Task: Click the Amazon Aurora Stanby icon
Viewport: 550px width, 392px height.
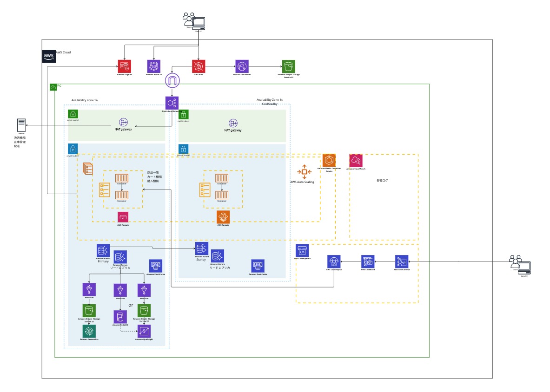Action: pos(201,249)
